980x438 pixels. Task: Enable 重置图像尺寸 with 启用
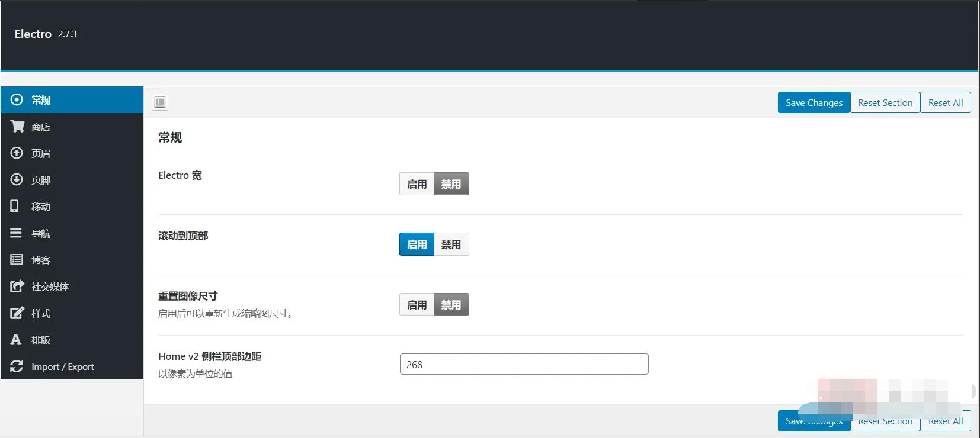[x=417, y=305]
